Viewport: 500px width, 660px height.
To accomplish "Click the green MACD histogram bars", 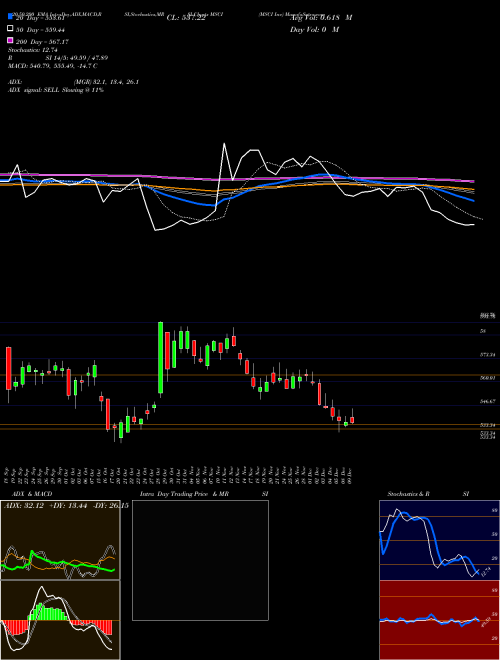I will pos(47,612).
